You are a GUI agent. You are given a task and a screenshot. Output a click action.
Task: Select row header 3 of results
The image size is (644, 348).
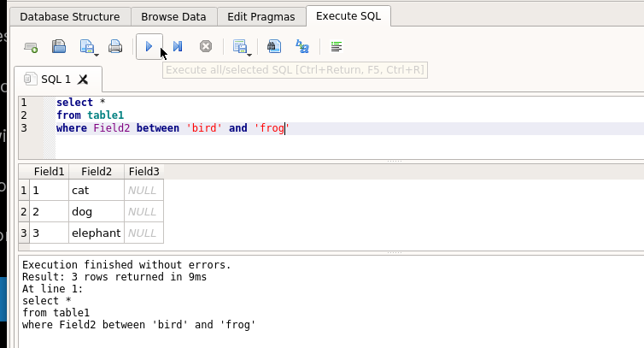24,233
